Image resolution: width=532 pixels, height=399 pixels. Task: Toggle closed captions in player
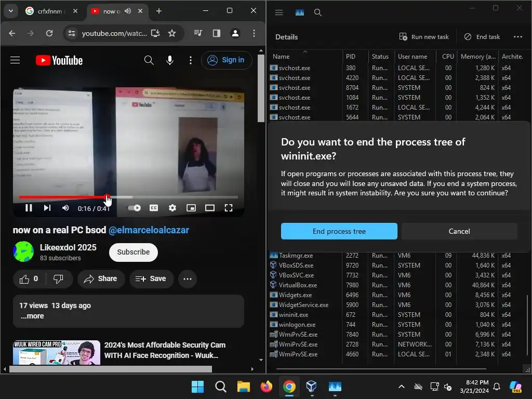coord(154,208)
